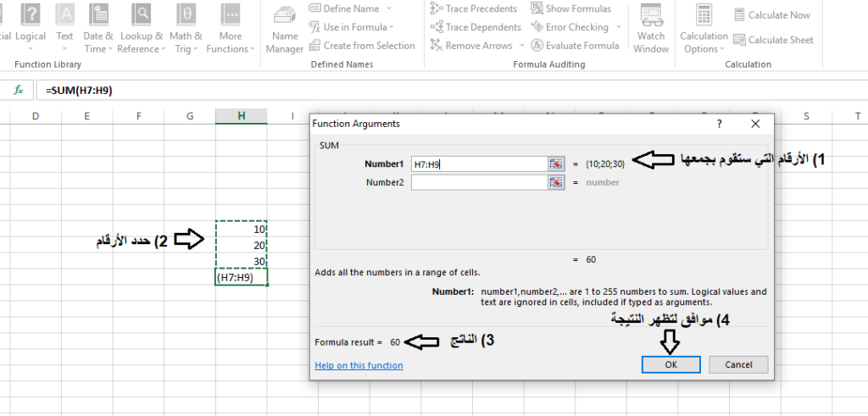Close the Function Arguments dialog
The image size is (868, 416).
click(755, 124)
